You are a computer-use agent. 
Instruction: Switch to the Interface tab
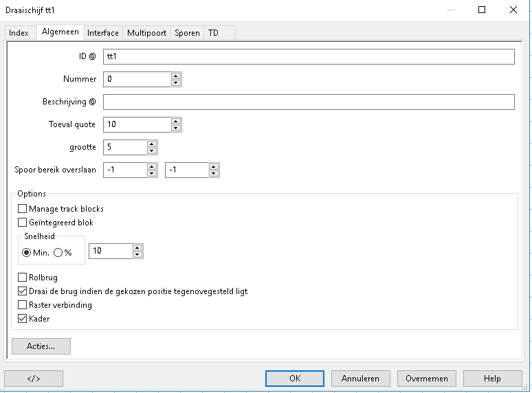102,33
